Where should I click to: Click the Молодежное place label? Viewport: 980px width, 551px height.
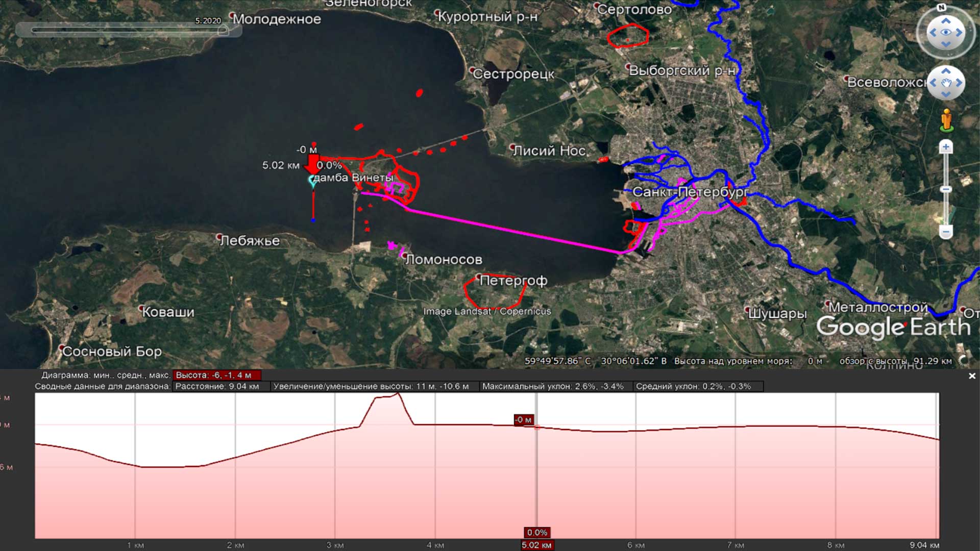pyautogui.click(x=277, y=19)
